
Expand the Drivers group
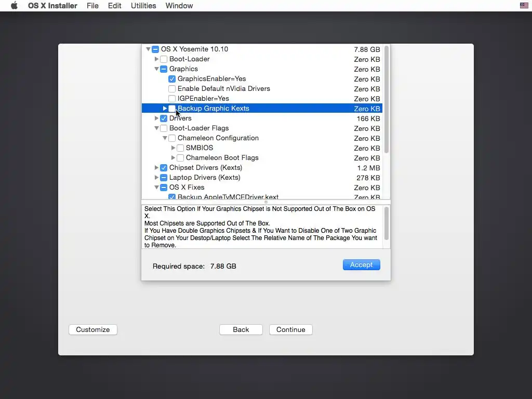[156, 118]
